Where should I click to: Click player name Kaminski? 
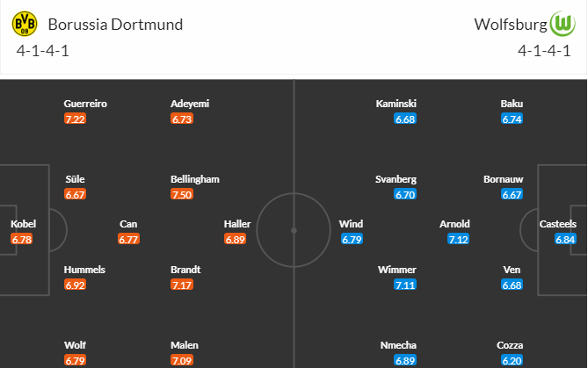pyautogui.click(x=396, y=104)
